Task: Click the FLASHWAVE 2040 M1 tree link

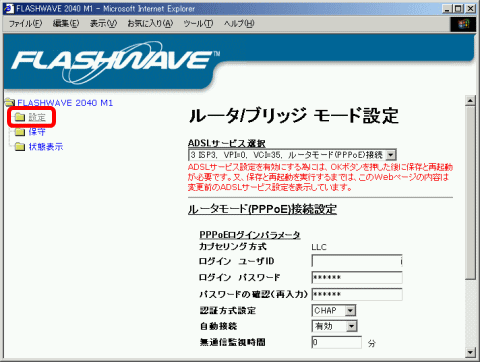Action: [65, 103]
